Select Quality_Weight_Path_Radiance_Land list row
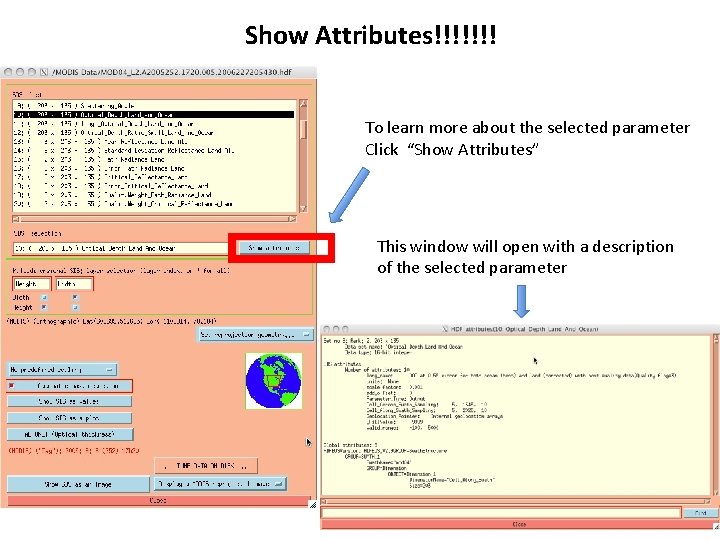This screenshot has width=720, height=540. click(154, 195)
